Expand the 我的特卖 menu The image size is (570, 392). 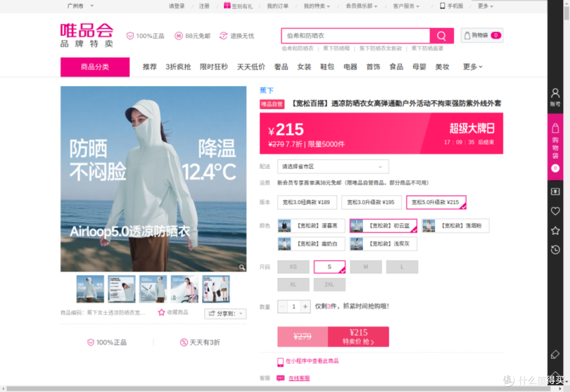pyautogui.click(x=317, y=6)
